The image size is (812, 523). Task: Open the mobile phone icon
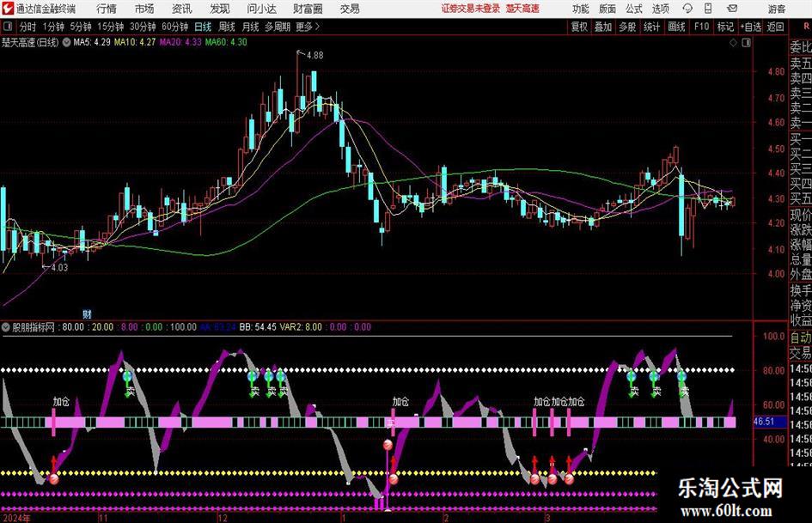pos(708,9)
